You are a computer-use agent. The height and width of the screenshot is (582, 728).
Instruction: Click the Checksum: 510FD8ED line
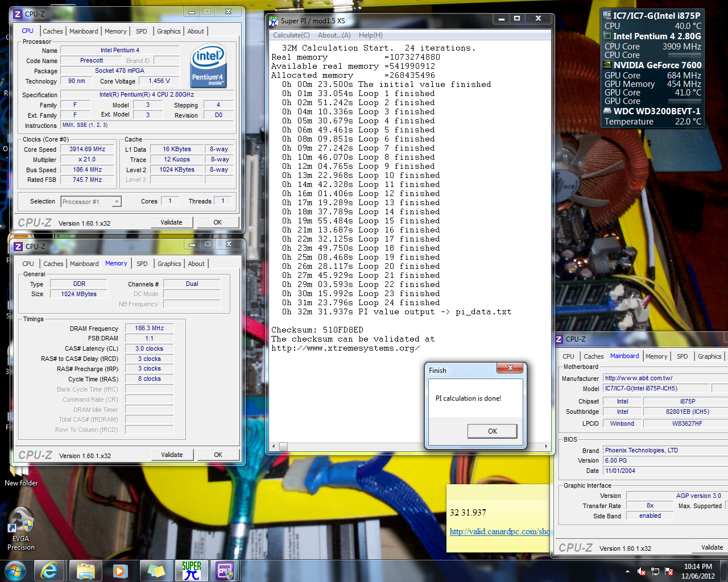pos(317,330)
